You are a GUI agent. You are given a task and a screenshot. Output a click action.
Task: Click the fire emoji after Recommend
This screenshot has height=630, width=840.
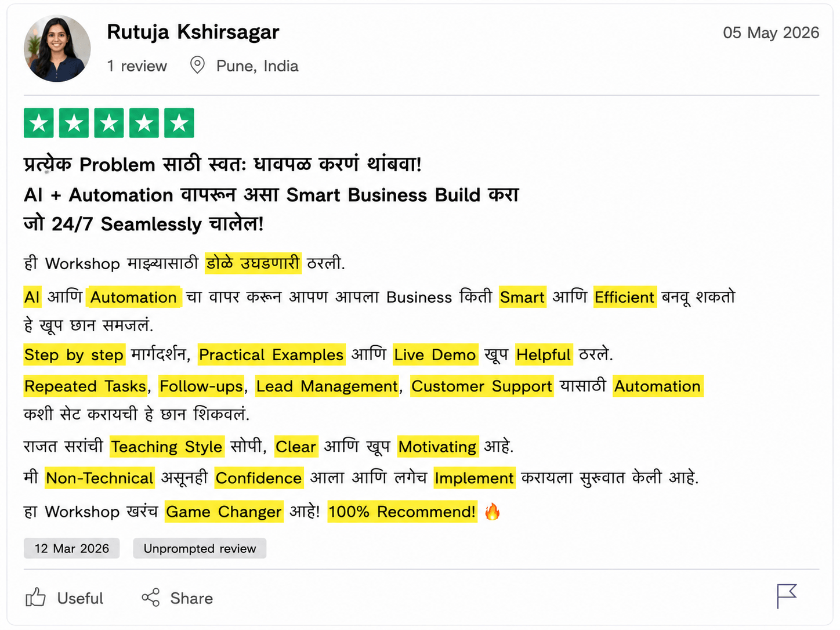493,512
